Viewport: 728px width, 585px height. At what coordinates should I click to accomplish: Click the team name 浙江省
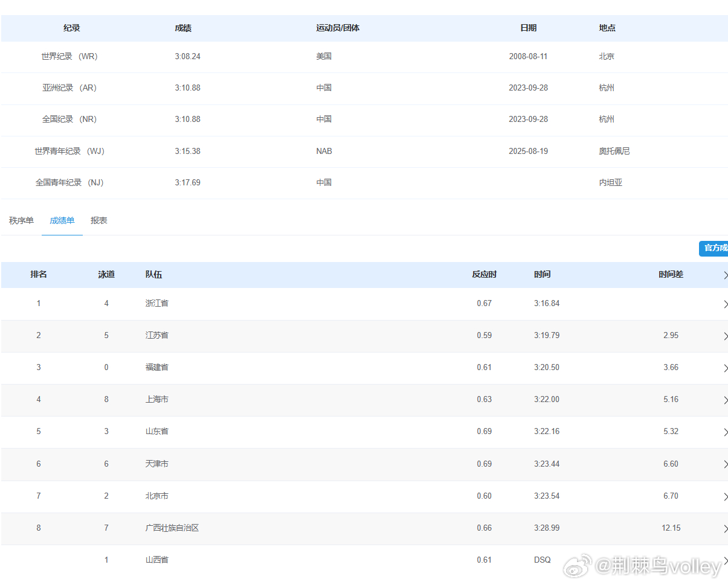click(156, 303)
